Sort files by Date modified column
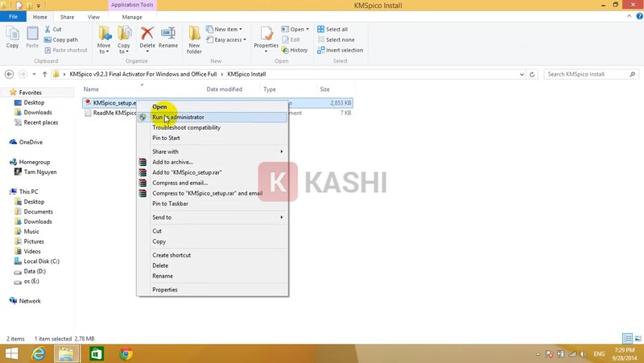 coord(225,89)
